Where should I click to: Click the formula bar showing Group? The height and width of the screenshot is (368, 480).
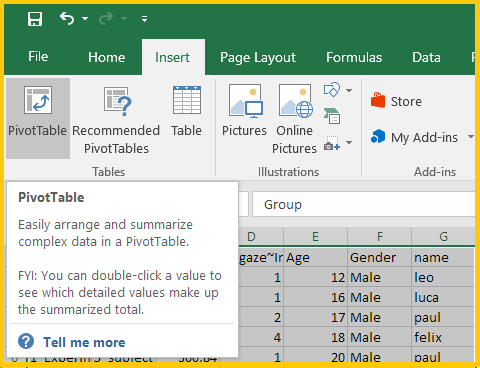[363, 204]
